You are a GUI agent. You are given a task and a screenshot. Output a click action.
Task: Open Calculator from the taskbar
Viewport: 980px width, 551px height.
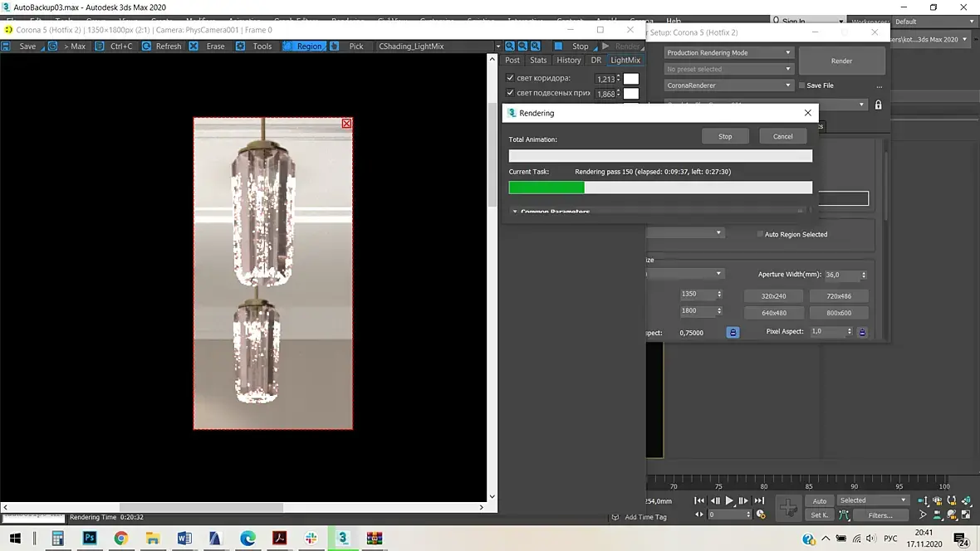coord(57,538)
